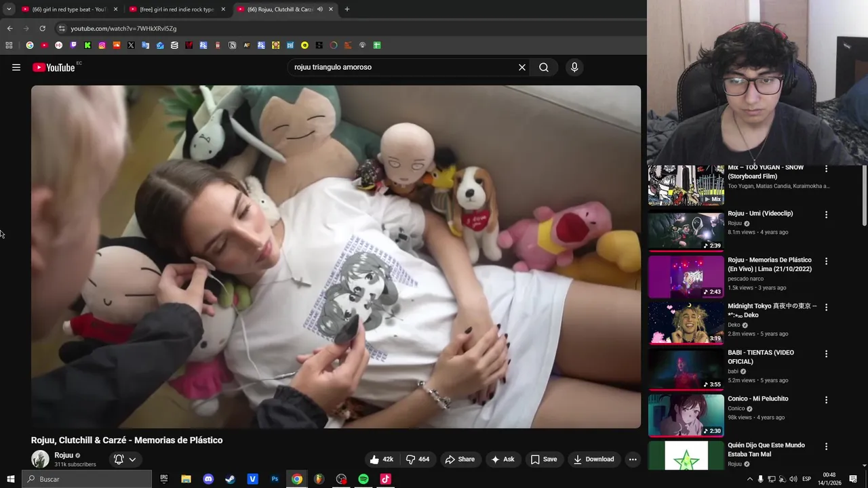Click the sidebar vertical scrollbar

865,196
